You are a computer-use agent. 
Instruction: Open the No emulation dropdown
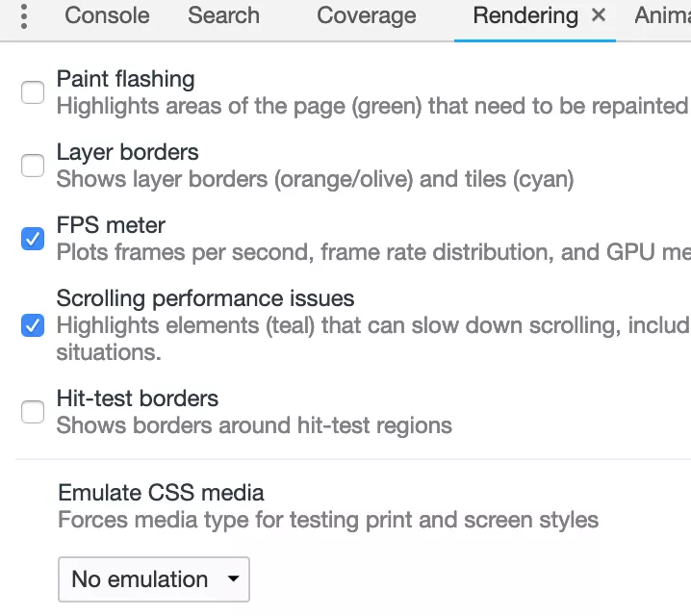(154, 579)
